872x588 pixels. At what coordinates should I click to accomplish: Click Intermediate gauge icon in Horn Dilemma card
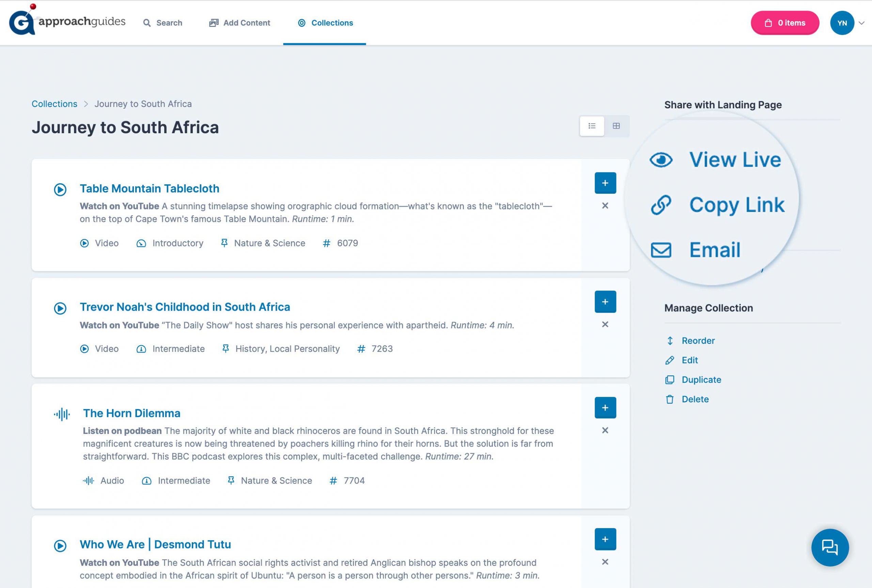pyautogui.click(x=146, y=481)
